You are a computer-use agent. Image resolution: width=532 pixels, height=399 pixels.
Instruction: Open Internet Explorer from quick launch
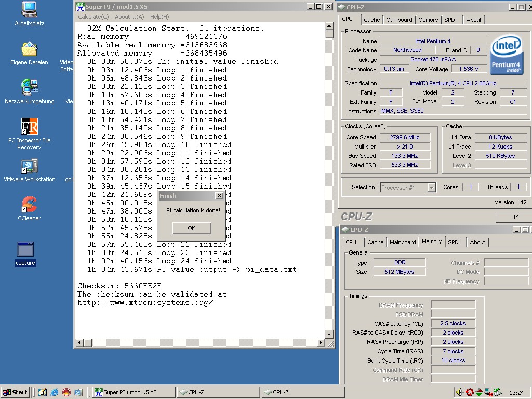[x=54, y=393]
